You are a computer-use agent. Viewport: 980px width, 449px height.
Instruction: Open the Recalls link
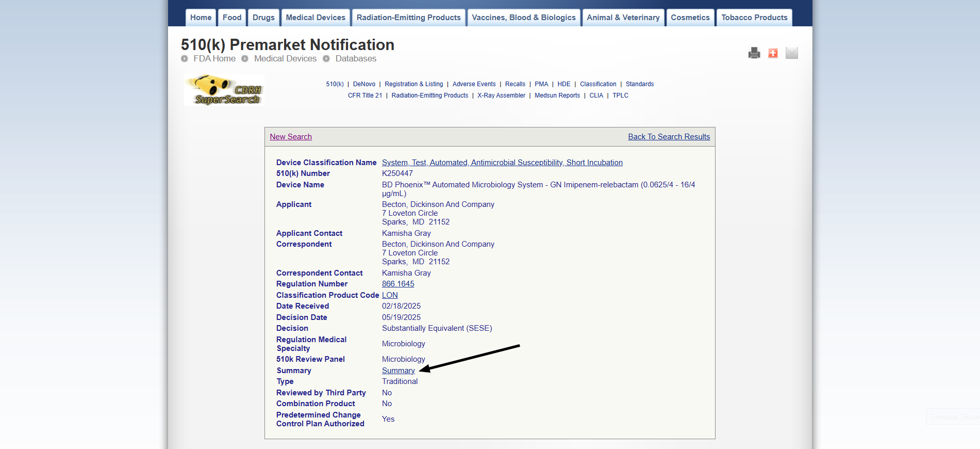pos(515,84)
